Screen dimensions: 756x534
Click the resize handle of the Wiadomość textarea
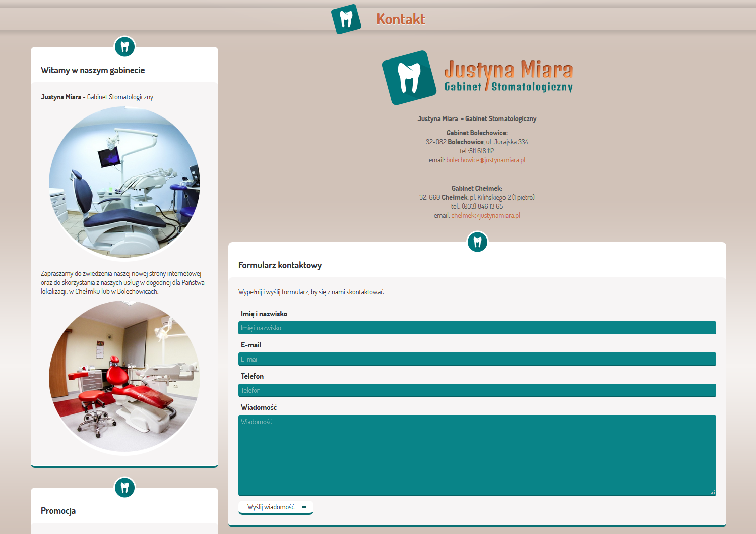tap(712, 492)
